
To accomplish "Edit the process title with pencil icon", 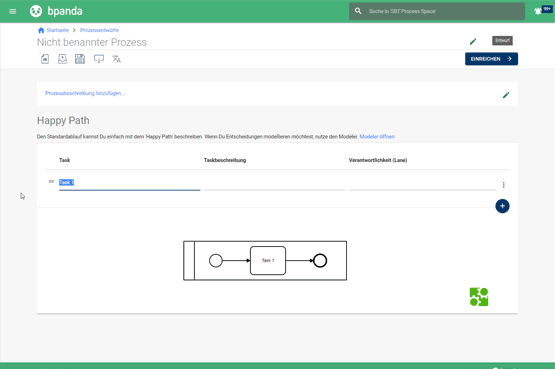I will pos(473,41).
